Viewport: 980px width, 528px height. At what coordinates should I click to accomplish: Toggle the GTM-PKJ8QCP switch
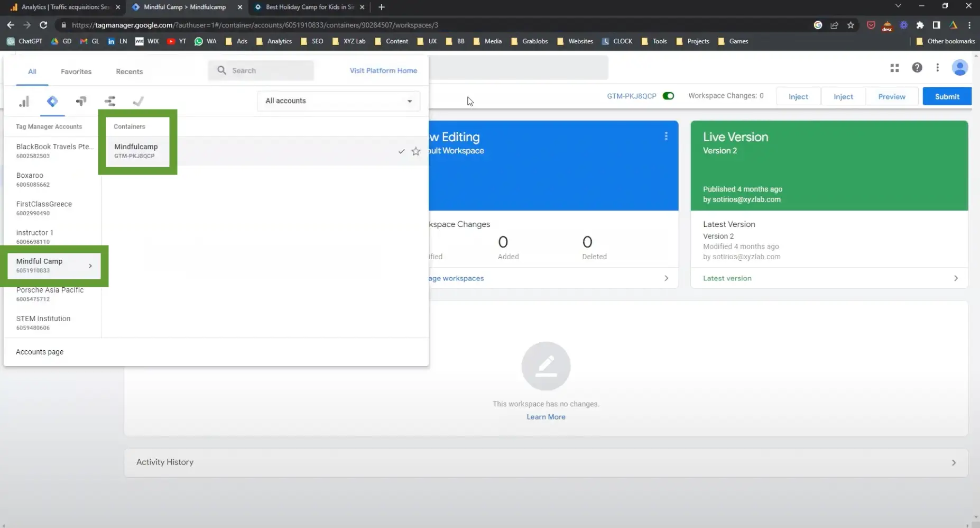coord(669,96)
